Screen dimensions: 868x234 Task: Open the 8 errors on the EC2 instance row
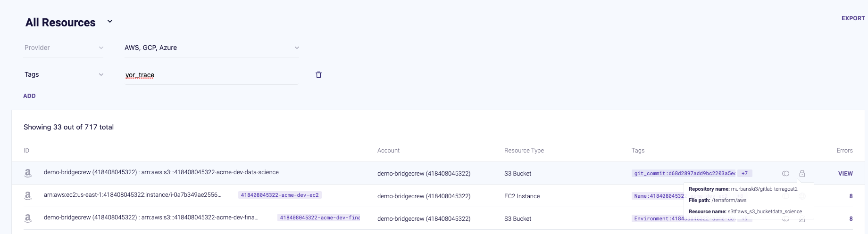click(x=851, y=196)
